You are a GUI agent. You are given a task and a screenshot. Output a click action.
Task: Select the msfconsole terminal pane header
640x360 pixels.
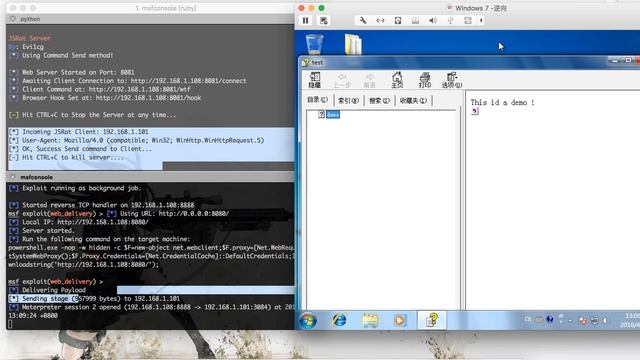click(150, 177)
